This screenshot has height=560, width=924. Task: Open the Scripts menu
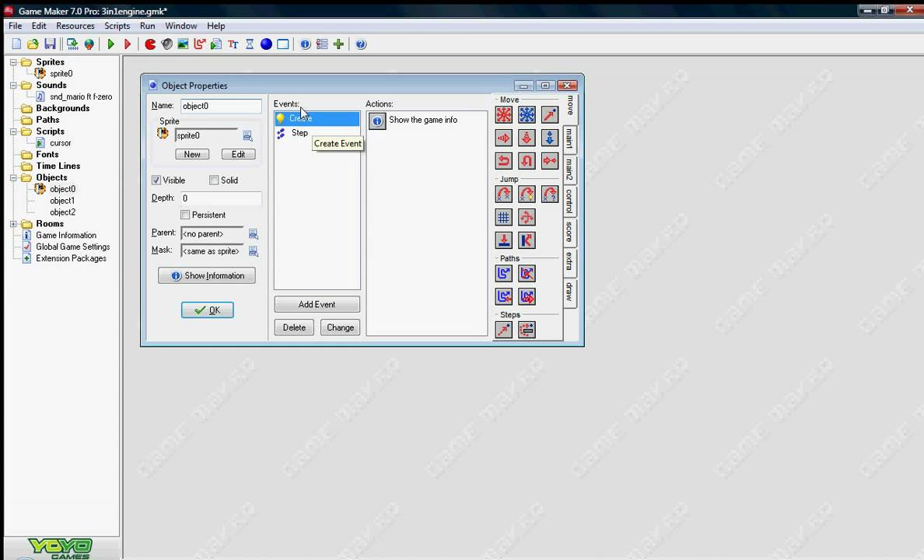117,26
